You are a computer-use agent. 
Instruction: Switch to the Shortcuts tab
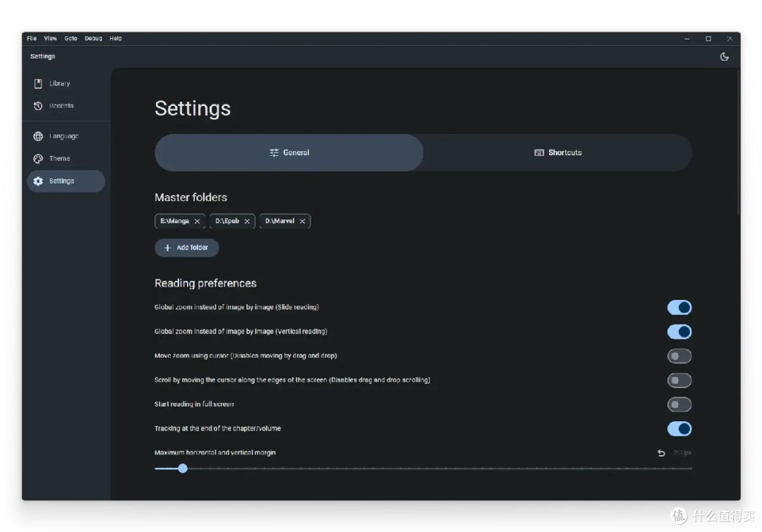pos(557,153)
